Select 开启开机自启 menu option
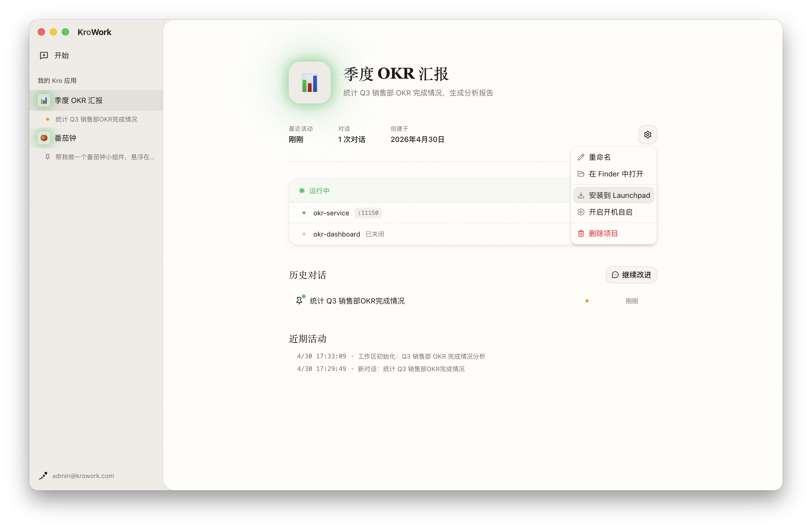This screenshot has height=529, width=812. tap(613, 212)
